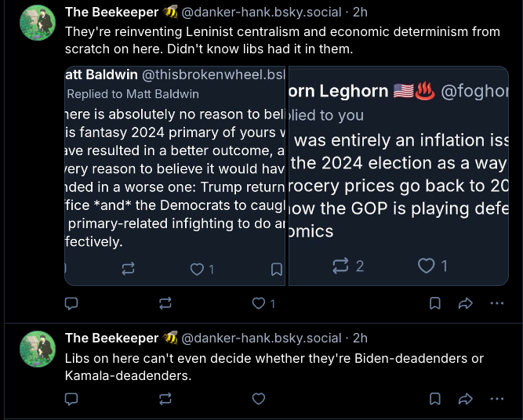The height and width of the screenshot is (420, 523).
Task: Open repost menu on Leninist centralism post
Action: (x=165, y=303)
